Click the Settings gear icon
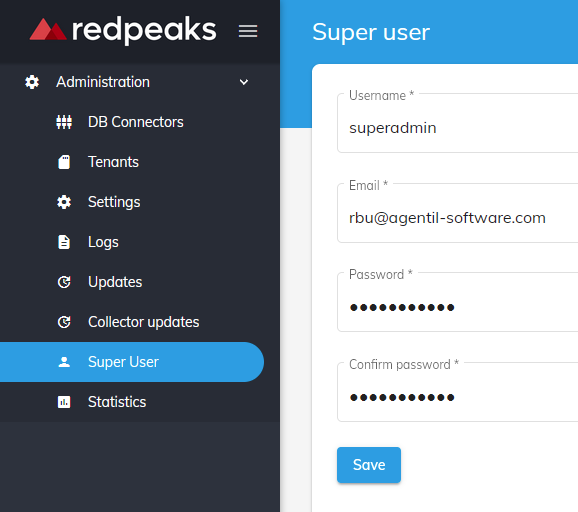The height and width of the screenshot is (512, 578). [x=64, y=202]
